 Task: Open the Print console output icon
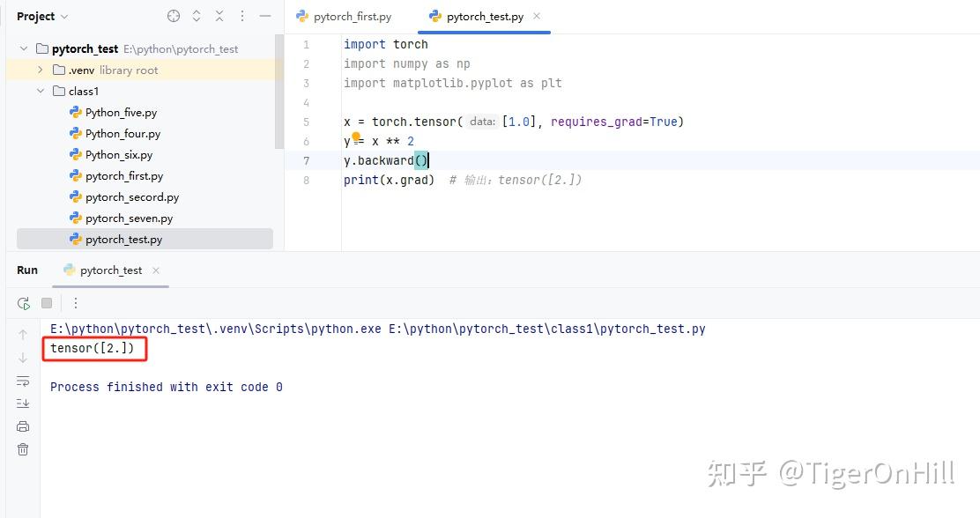pos(22,425)
